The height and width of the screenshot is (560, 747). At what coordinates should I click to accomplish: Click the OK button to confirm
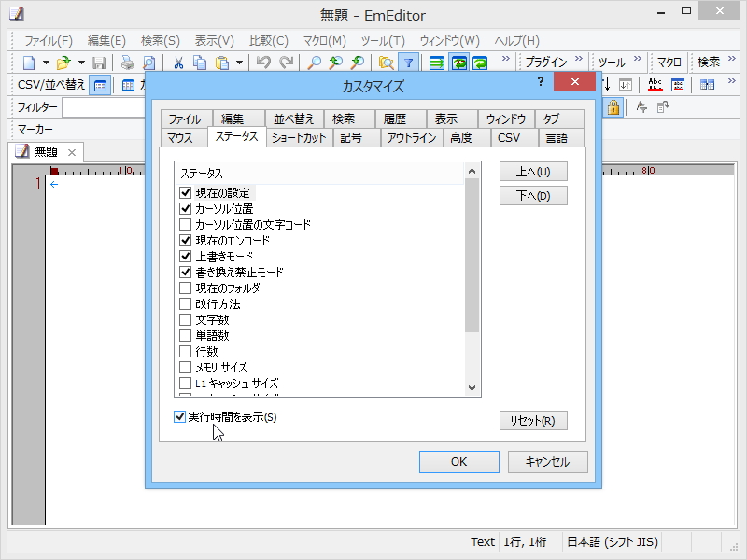(459, 461)
